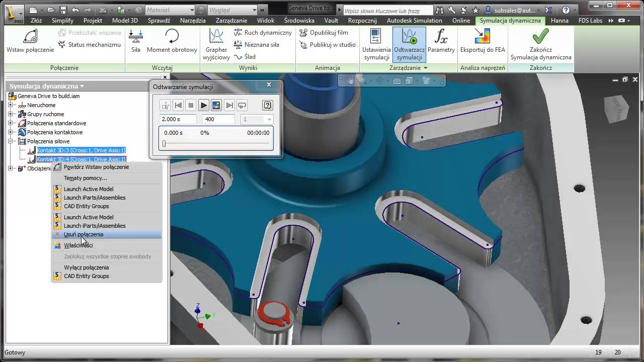Click the New file icon
Viewport: 644px width, 362px height.
(x=33, y=10)
